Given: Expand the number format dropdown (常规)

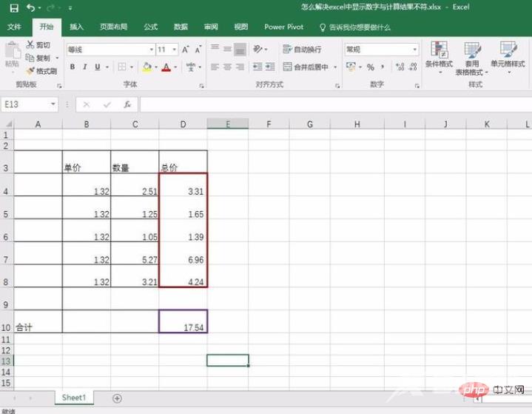Looking at the screenshot, I should pos(414,50).
